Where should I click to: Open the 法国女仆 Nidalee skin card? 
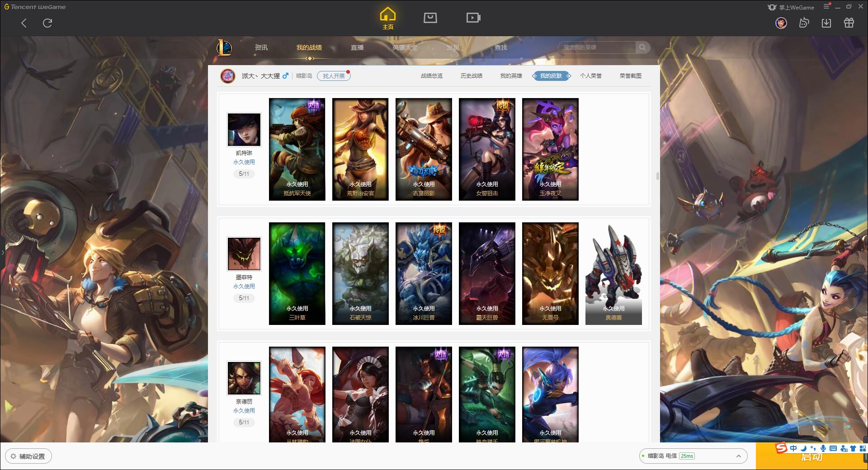point(360,395)
